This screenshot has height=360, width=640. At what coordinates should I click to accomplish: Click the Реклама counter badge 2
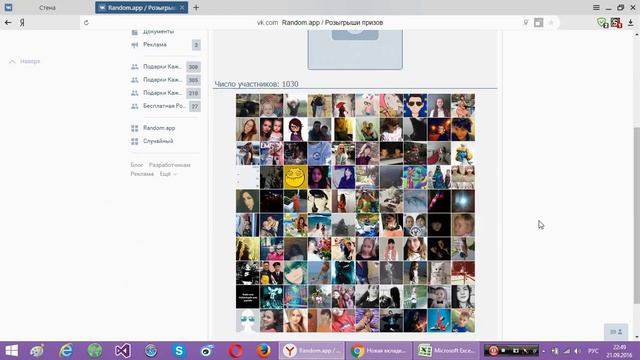click(196, 45)
